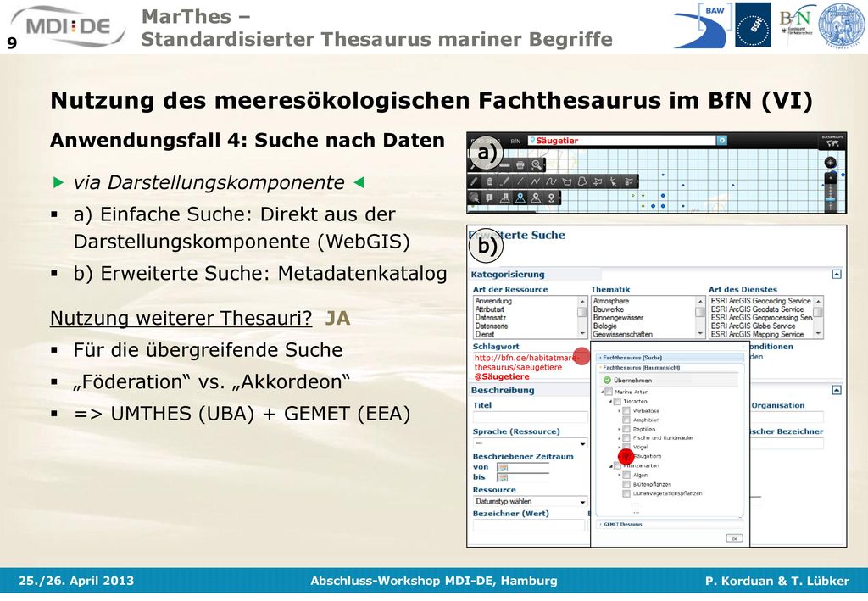This screenshot has height=601, width=868.
Task: Click the magnifier zoom tool on the map
Action: (536, 165)
